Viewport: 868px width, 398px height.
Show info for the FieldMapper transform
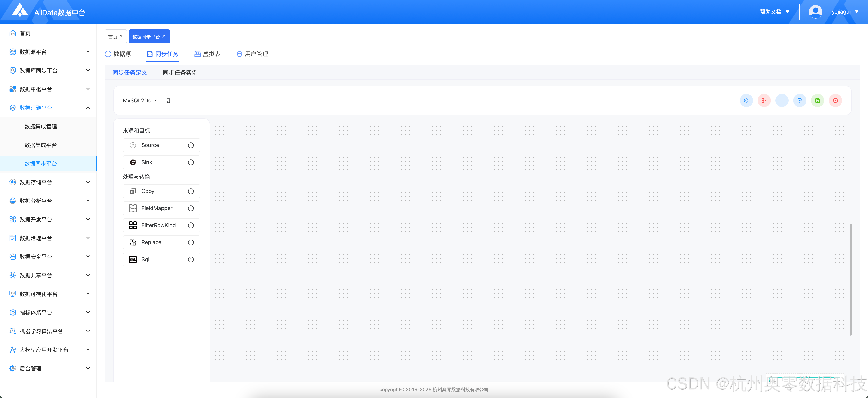(191, 208)
